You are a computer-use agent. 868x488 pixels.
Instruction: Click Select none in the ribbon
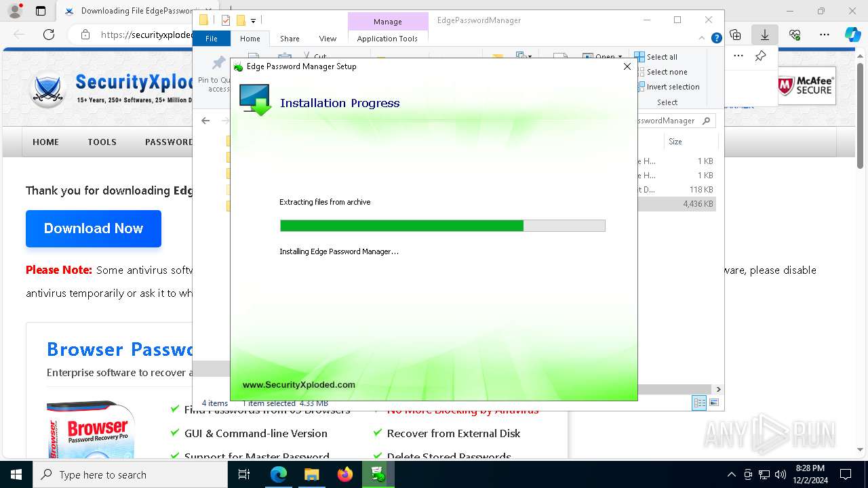pyautogui.click(x=661, y=72)
